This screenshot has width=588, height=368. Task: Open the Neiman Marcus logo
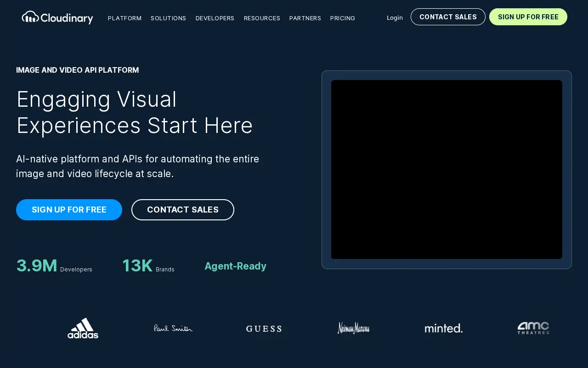354,328
